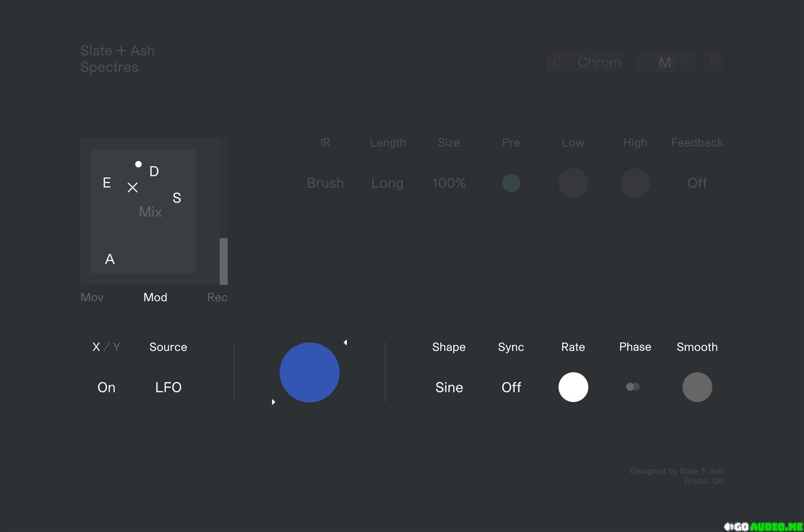Click the large blue modulation circle
804x532 pixels.
309,372
